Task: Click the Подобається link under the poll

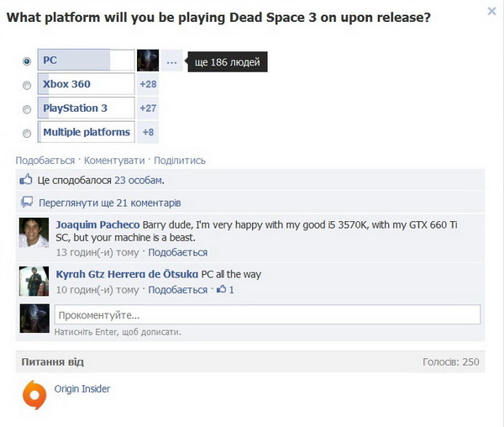Action: click(45, 160)
